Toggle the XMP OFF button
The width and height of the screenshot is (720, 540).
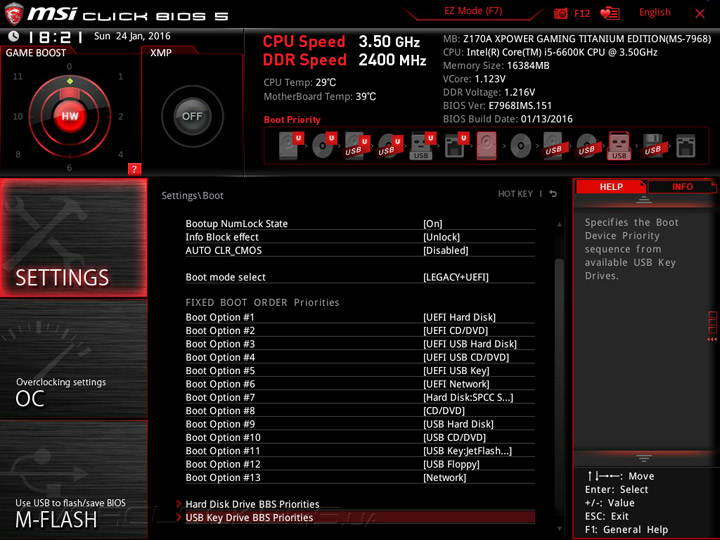pos(192,116)
